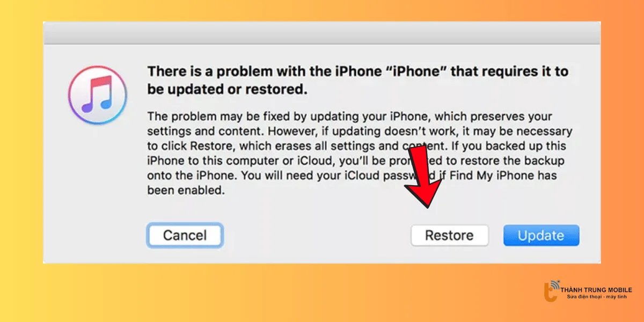The image size is (644, 322).
Task: Click the first line of the explanation paragraph
Action: pos(350,116)
